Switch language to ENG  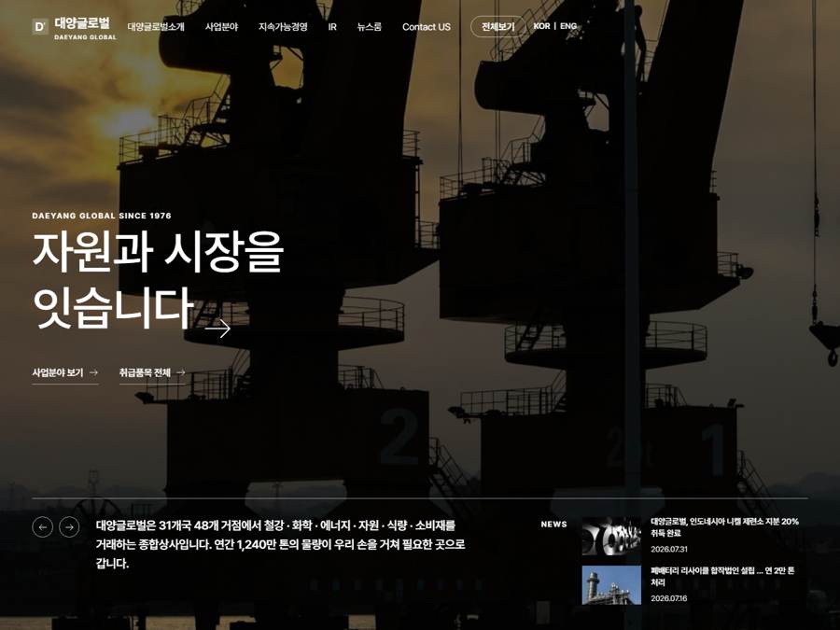[568, 26]
